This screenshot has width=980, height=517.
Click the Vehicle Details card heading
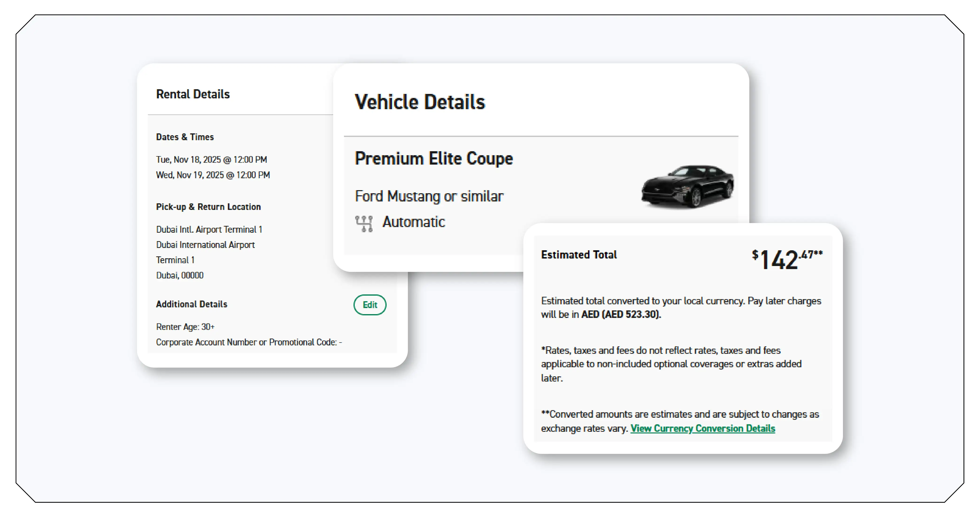[x=420, y=102]
